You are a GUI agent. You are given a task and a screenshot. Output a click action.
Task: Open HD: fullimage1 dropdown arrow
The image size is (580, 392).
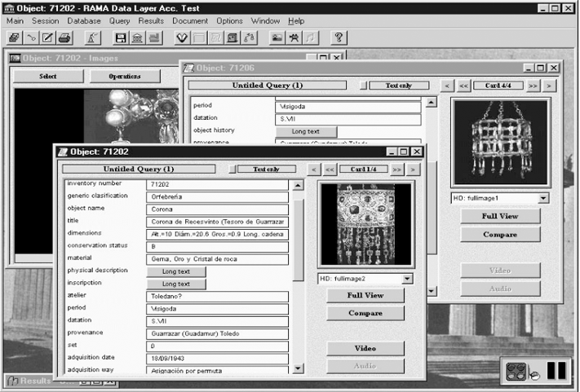click(x=543, y=198)
